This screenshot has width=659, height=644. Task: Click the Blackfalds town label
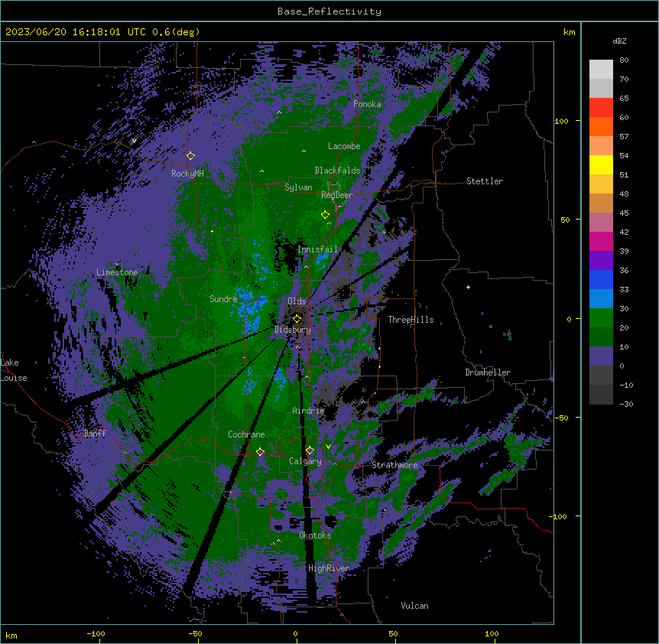[337, 171]
